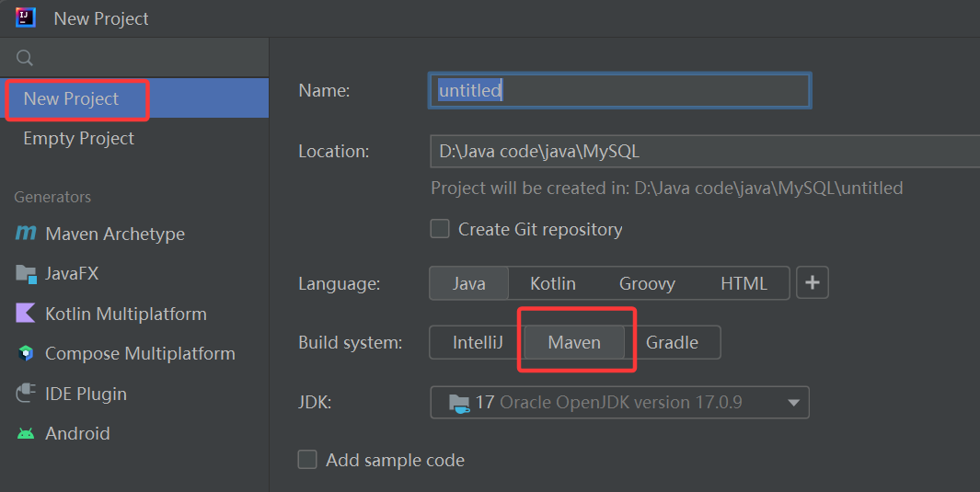
Task: Click the Compose Multiplatform icon
Action: tap(26, 353)
